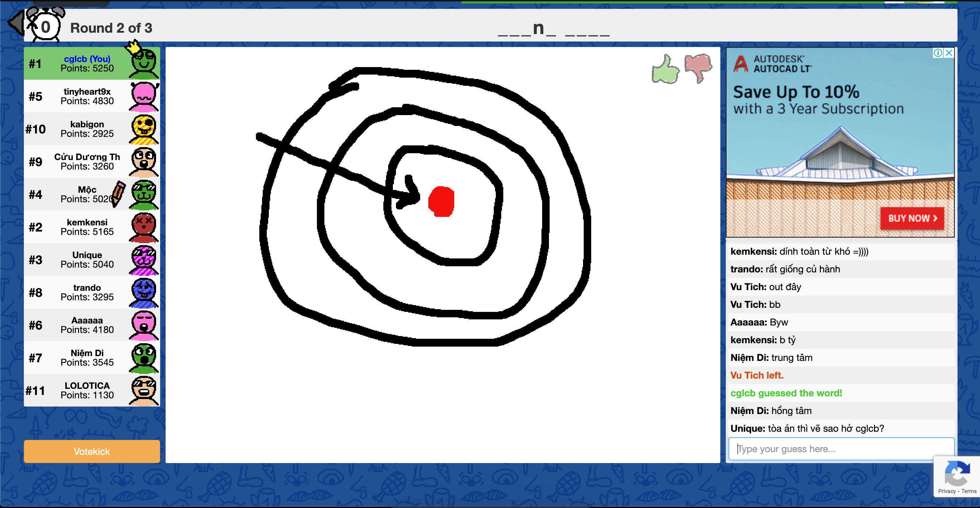The image size is (980, 508).
Task: Select player row Unique
Action: pyautogui.click(x=87, y=260)
